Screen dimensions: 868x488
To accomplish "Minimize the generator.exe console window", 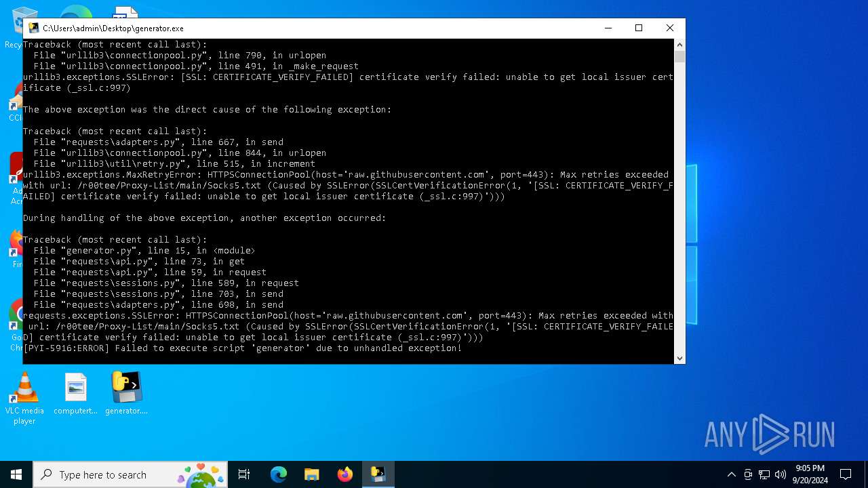I will 608,28.
